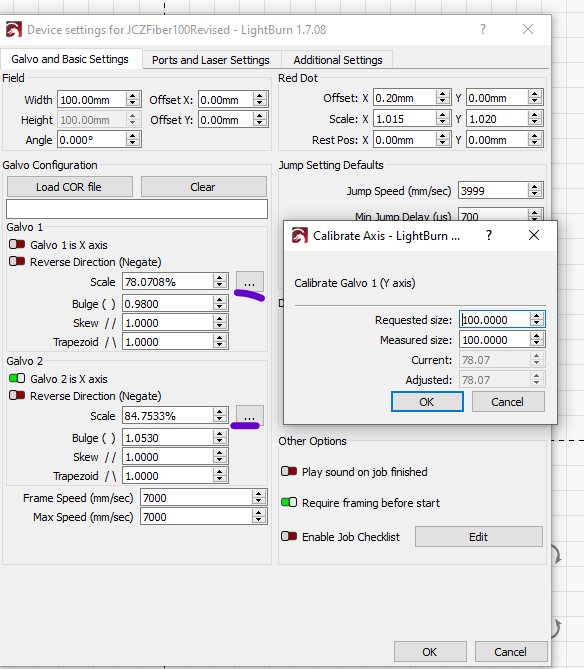Toggle Galvo 2 is X axis switch
584x669 pixels.
pyautogui.click(x=17, y=378)
